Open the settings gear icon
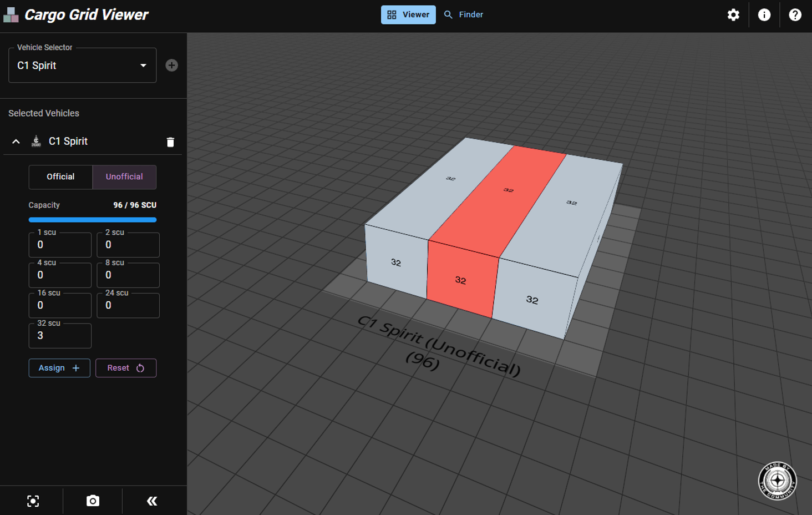 (x=733, y=15)
